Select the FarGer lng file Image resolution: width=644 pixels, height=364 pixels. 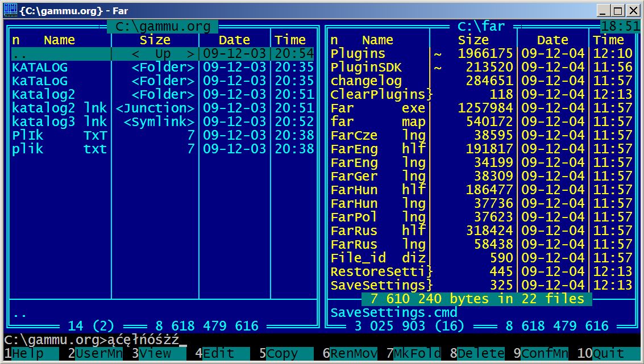(481, 175)
